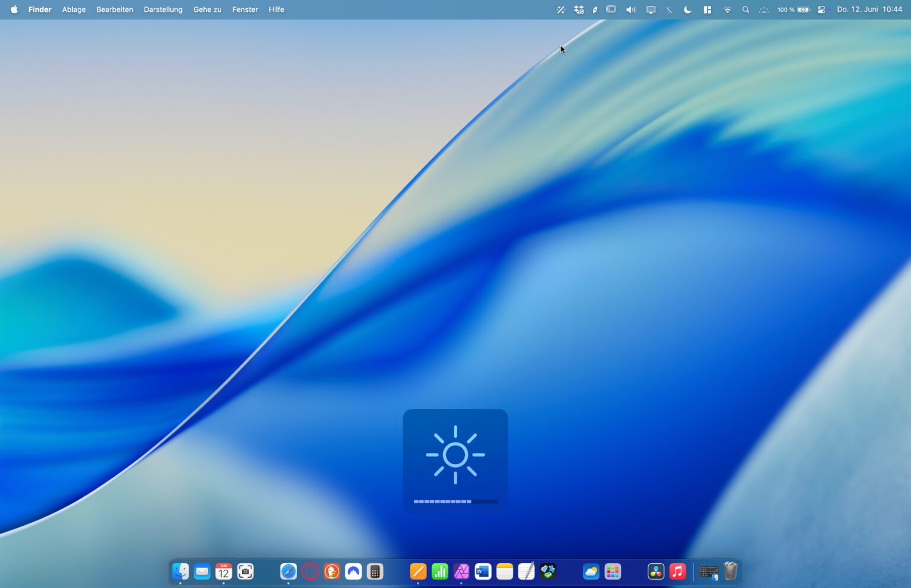
Task: Click the date and time display
Action: (x=868, y=9)
